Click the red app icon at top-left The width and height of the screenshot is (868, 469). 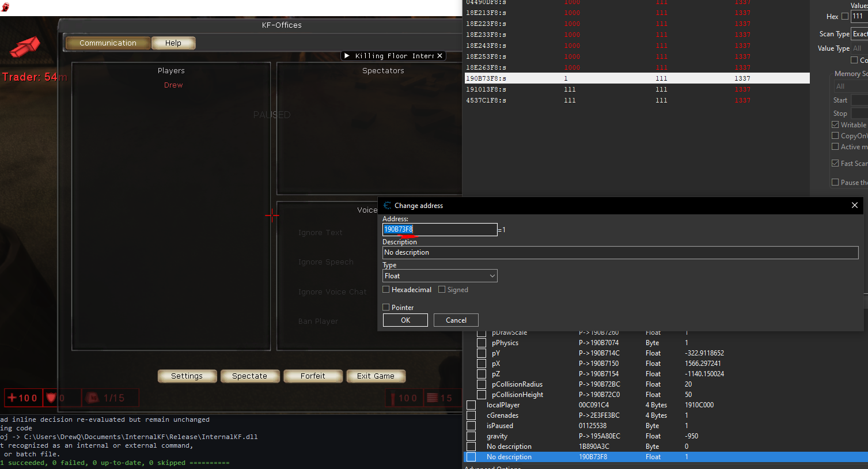click(5, 7)
